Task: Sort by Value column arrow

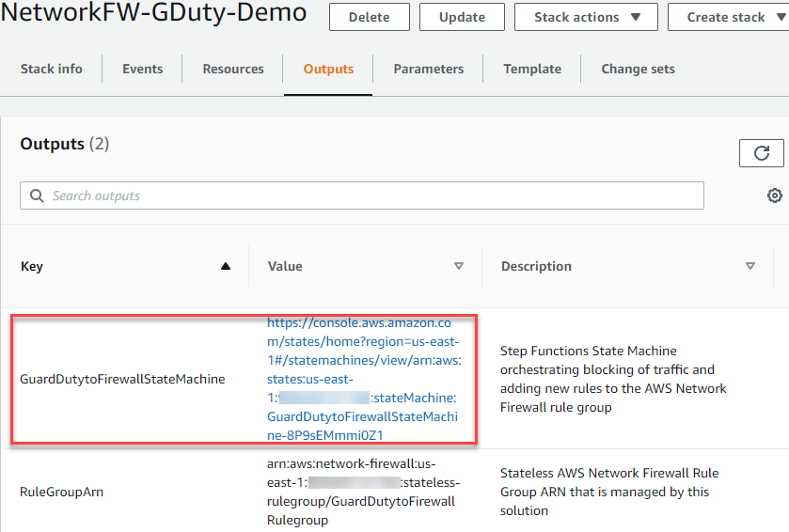Action: pyautogui.click(x=458, y=266)
